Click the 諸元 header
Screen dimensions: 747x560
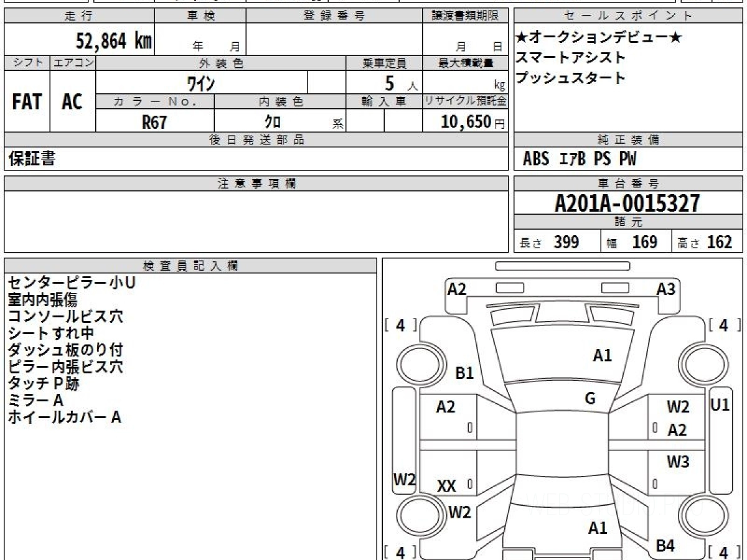coord(629,222)
